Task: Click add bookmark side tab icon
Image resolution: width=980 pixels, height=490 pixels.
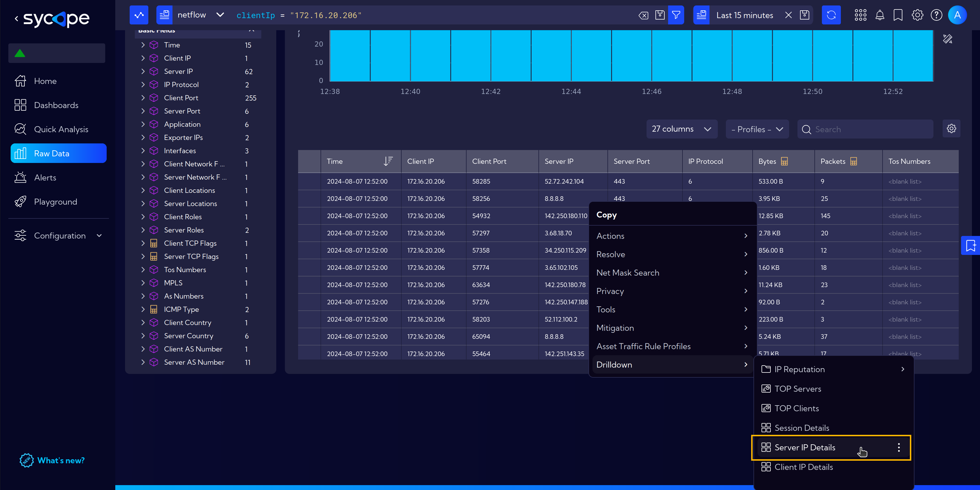Action: point(971,245)
